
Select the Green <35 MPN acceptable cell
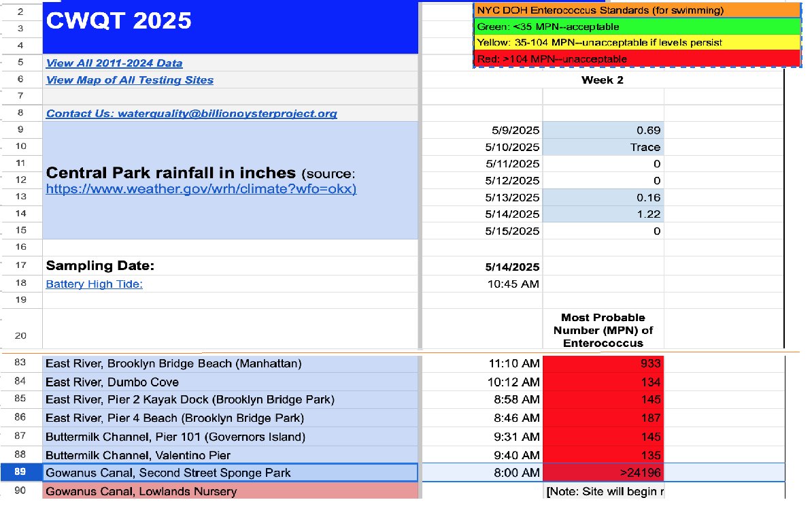pos(637,27)
